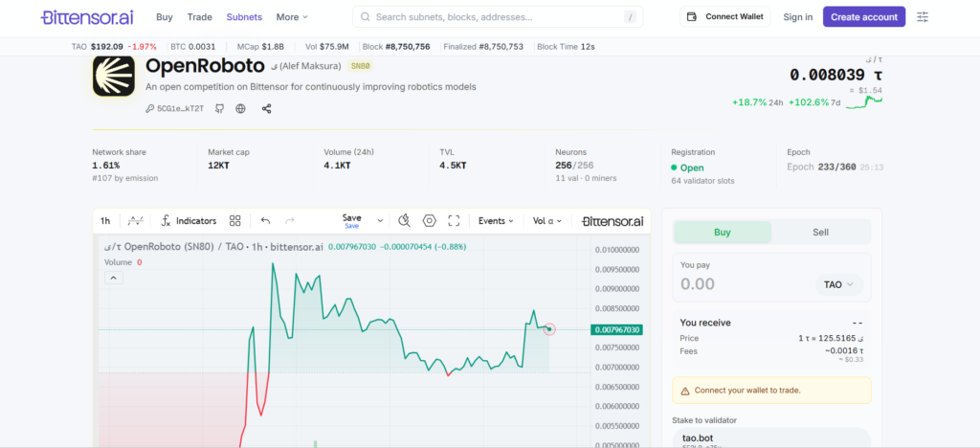The height and width of the screenshot is (448, 980).
Task: Open the indicator templates grid icon
Action: [235, 220]
